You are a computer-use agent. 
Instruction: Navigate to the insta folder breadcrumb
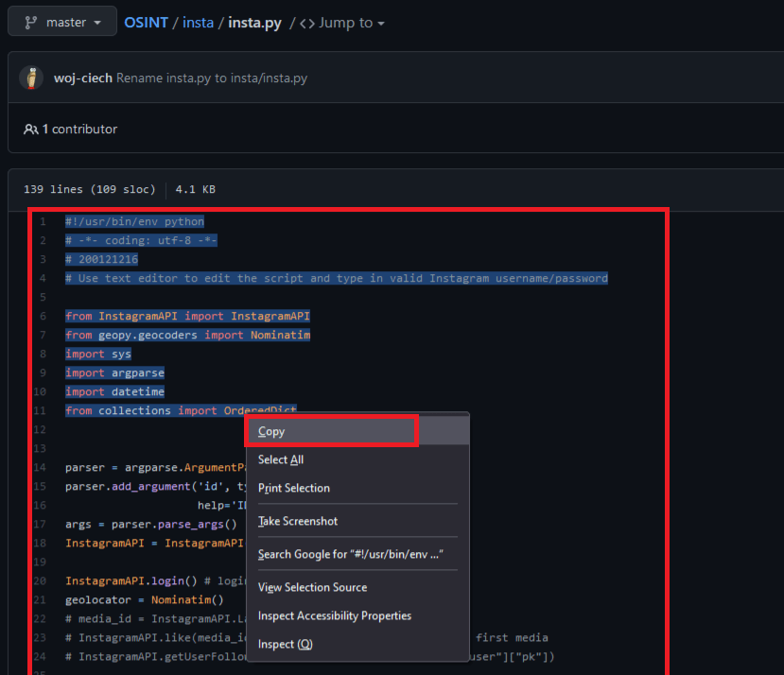[198, 23]
